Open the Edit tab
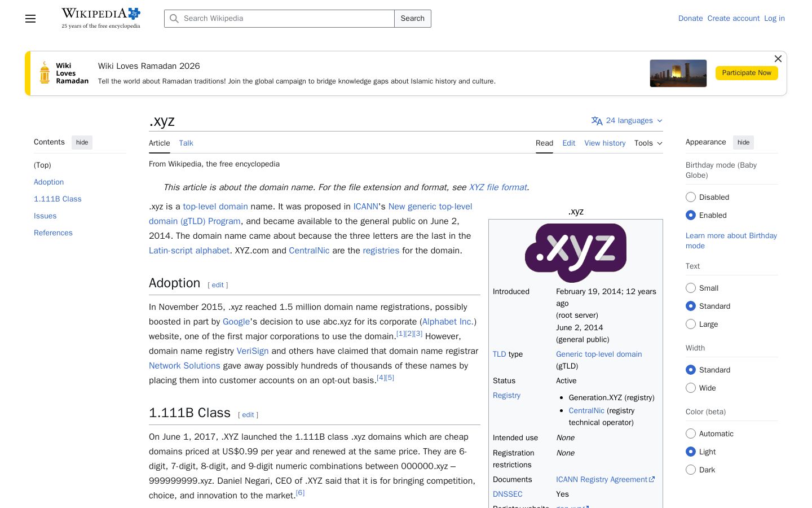812x508 pixels. pos(568,143)
